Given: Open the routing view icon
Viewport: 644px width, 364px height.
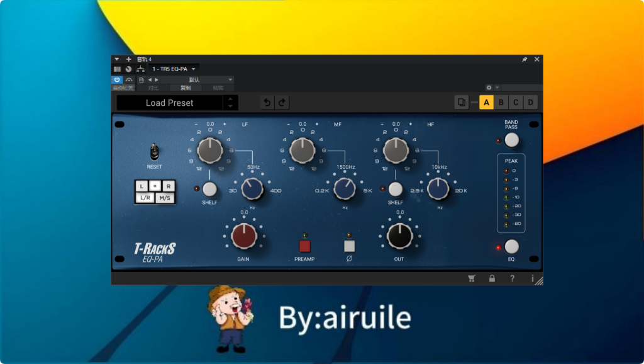Looking at the screenshot, I should 140,69.
